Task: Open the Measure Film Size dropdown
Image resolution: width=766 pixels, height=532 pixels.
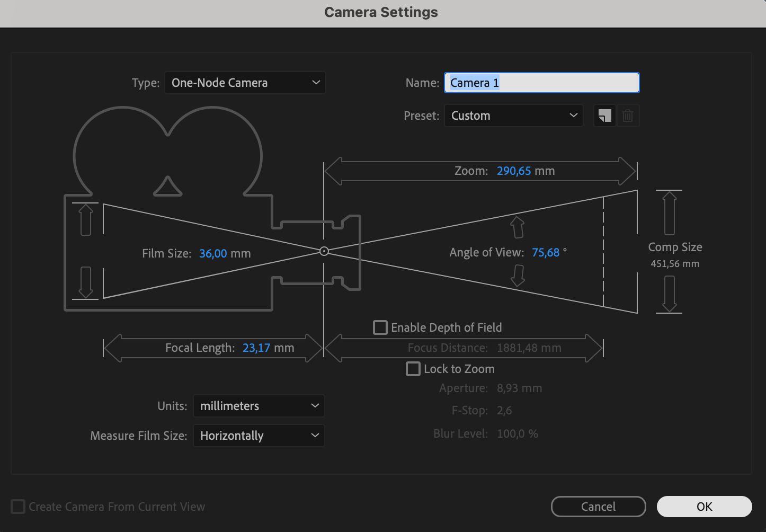Action: [x=259, y=436]
